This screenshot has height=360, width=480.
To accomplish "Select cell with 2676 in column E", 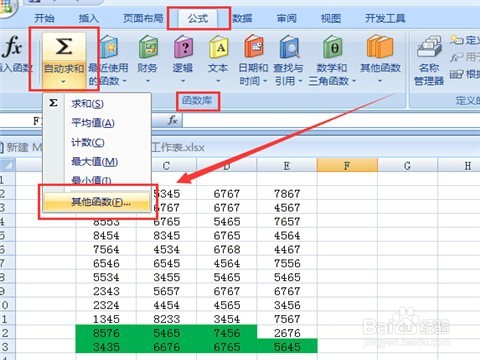I will pyautogui.click(x=287, y=333).
